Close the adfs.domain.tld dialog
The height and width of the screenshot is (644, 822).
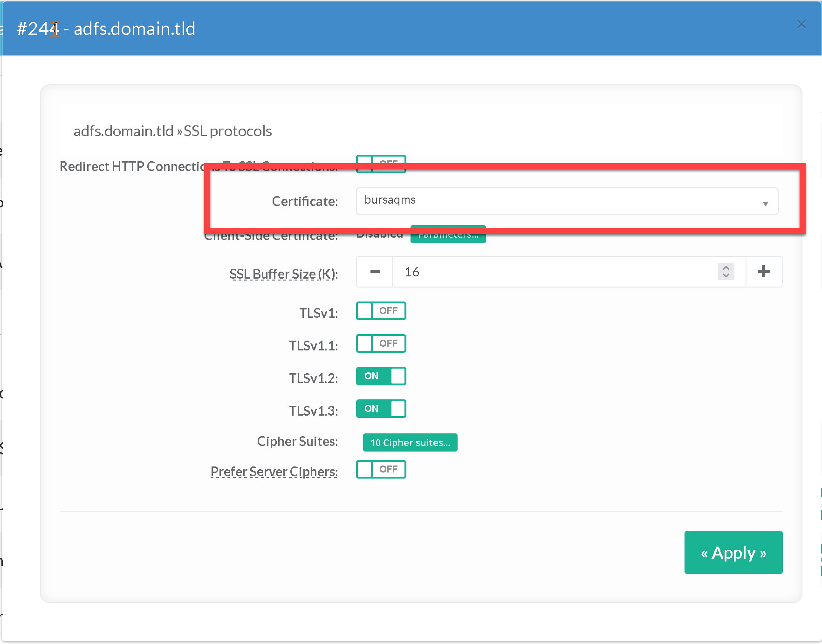click(801, 25)
